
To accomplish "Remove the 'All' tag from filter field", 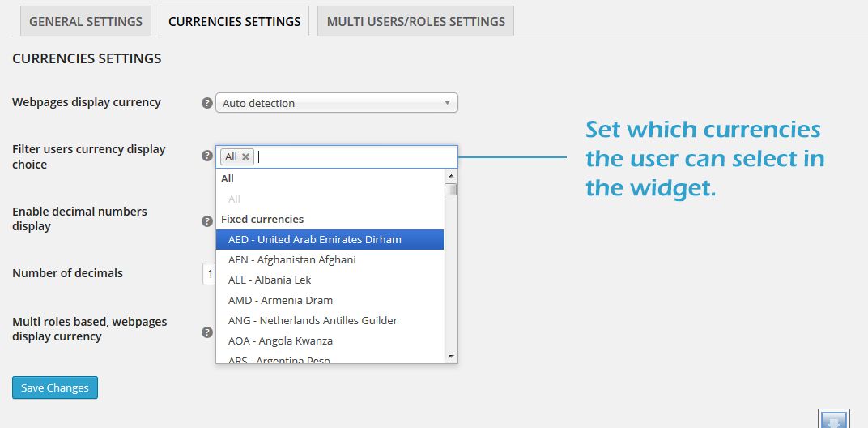I will (246, 157).
